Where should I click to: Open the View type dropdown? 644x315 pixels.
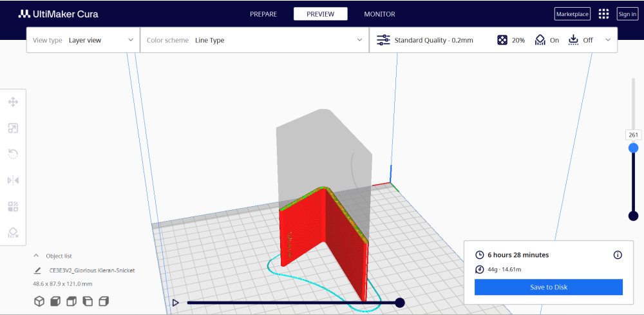[83, 40]
